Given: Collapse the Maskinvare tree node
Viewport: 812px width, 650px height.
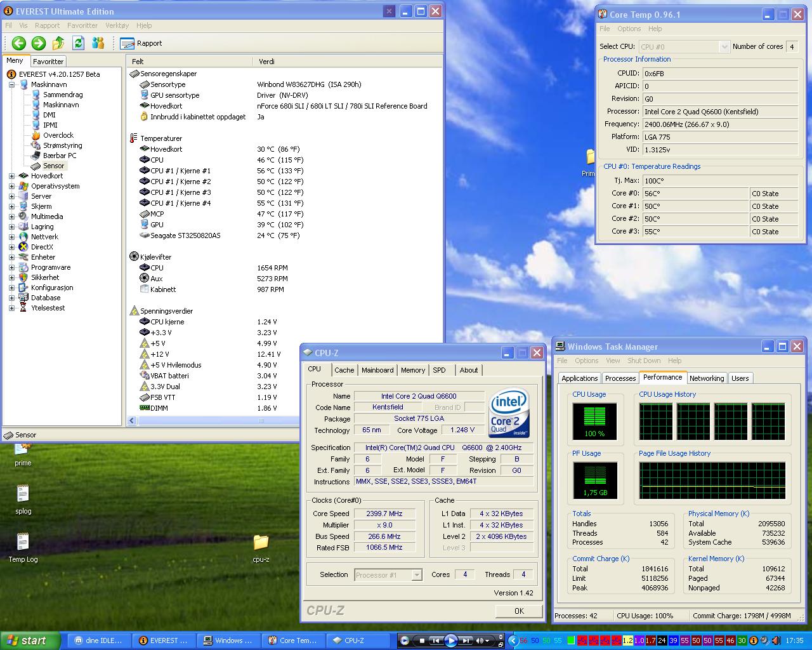Looking at the screenshot, I should coord(12,84).
